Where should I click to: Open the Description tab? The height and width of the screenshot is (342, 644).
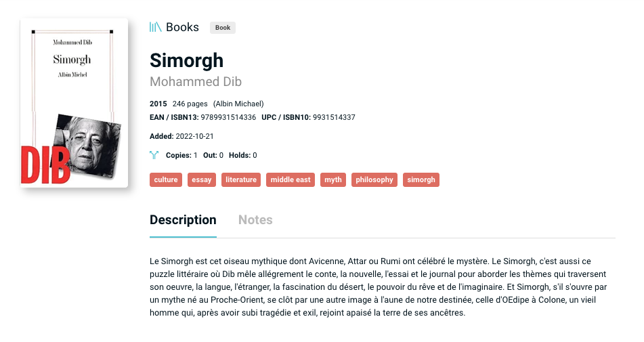tap(183, 220)
